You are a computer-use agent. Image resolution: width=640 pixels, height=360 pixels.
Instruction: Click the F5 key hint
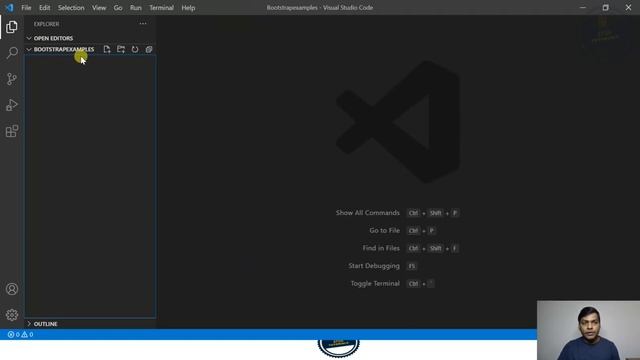tap(411, 266)
